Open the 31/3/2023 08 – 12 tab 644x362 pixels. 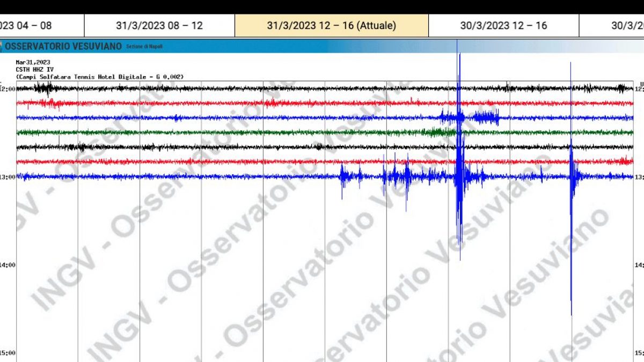point(159,25)
